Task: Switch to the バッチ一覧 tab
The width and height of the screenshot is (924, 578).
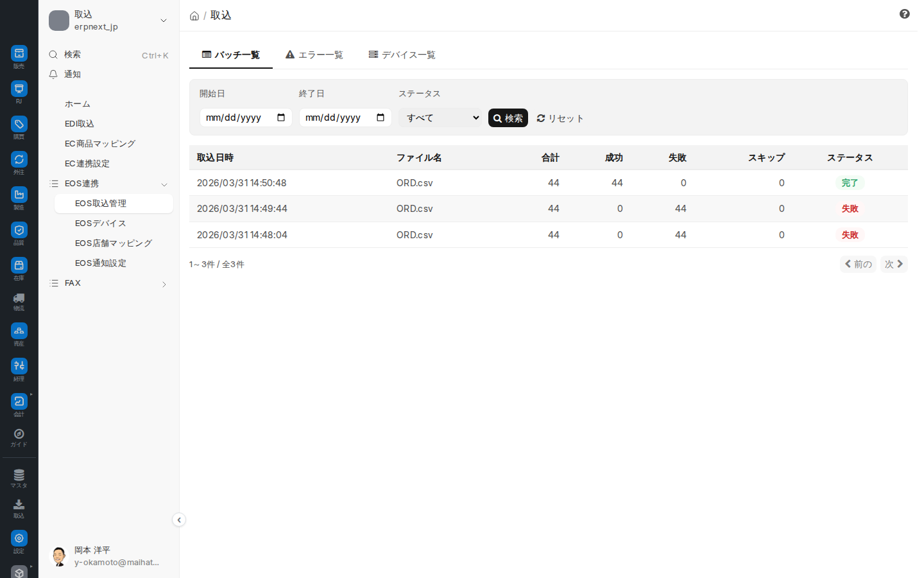Action: point(231,55)
